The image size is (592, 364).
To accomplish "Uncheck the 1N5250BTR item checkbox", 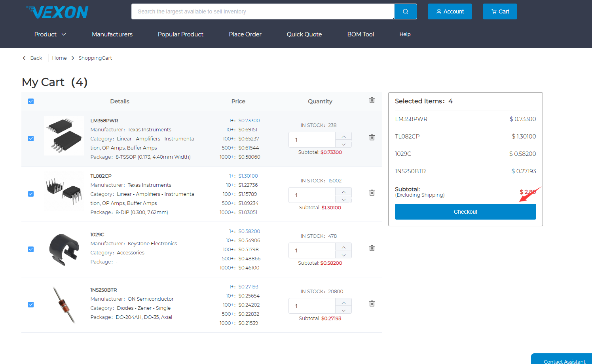I will pyautogui.click(x=31, y=305).
